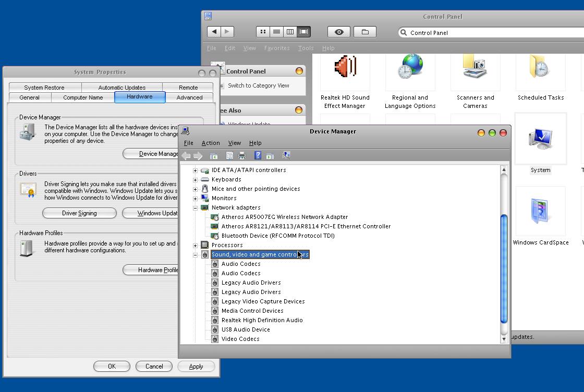Select Legacy Video Capture Devices

tap(263, 301)
